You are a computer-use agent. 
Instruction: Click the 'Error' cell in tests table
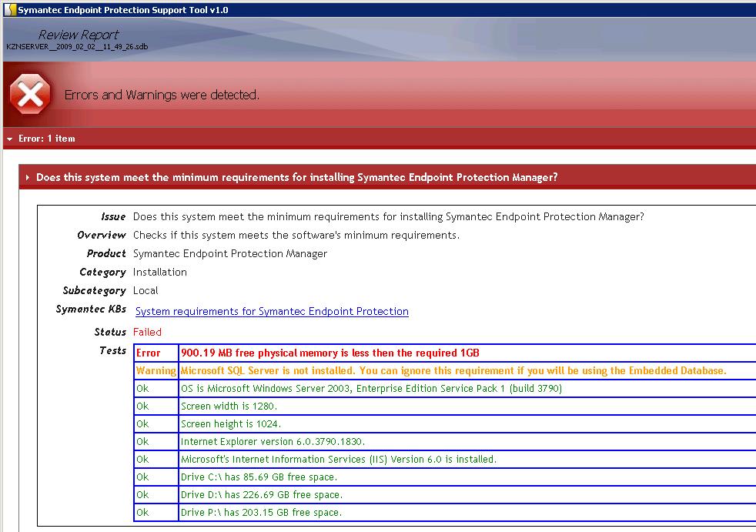point(156,353)
